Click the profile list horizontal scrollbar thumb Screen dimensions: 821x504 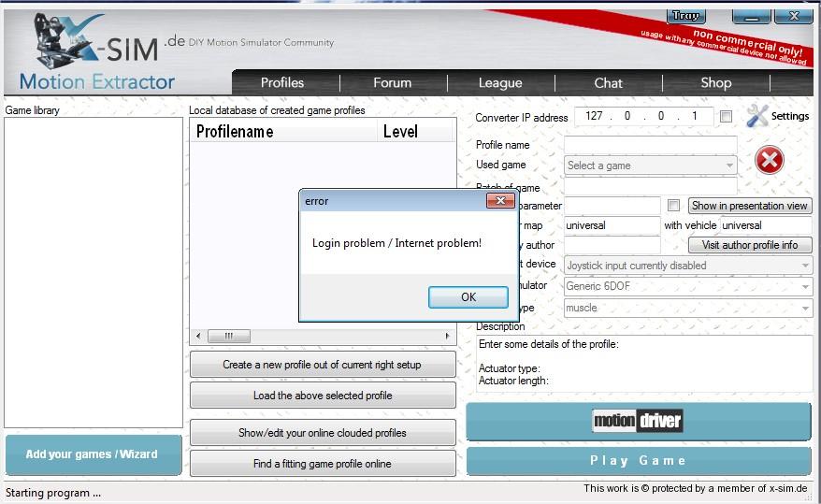pos(228,336)
